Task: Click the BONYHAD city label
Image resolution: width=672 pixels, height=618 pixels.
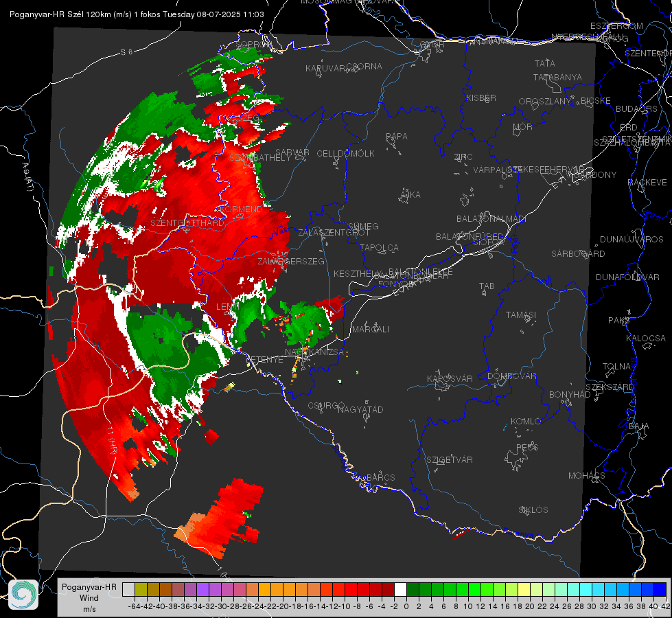Action: pyautogui.click(x=570, y=395)
